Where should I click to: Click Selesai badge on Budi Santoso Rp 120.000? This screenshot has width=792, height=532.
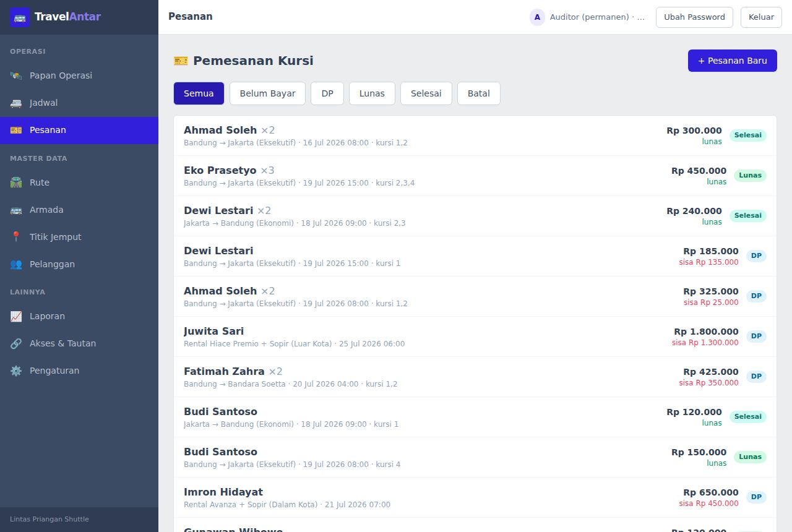(747, 417)
